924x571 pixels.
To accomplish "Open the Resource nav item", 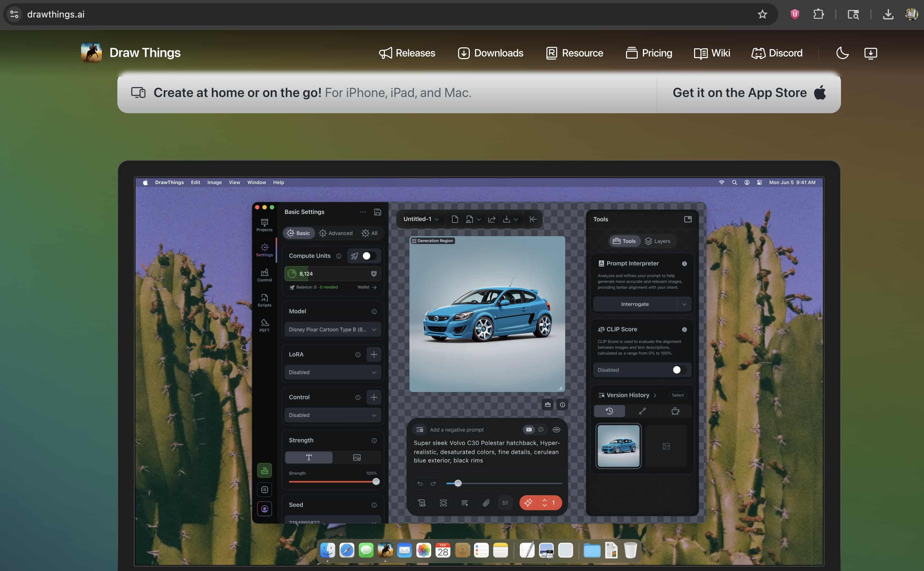I will (574, 53).
